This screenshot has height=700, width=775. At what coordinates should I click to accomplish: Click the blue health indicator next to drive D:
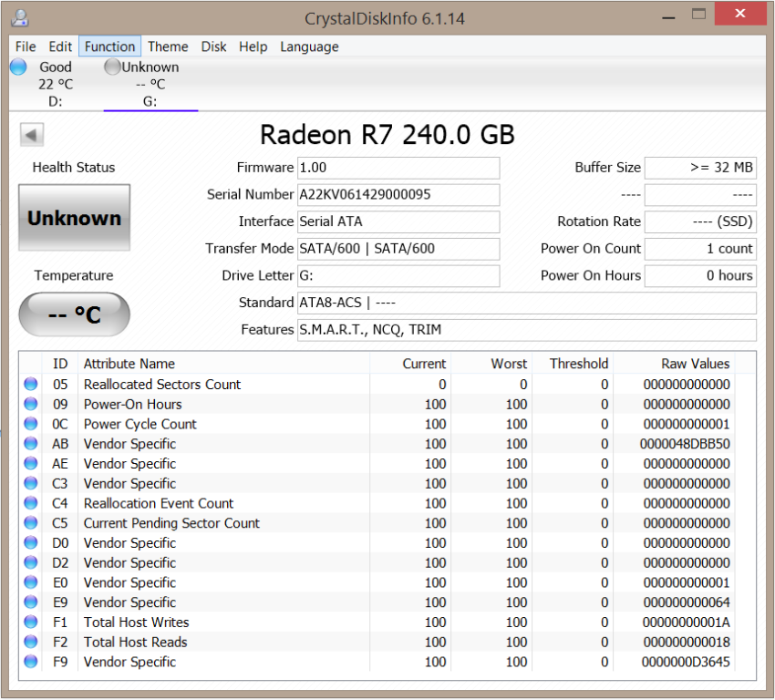tap(17, 66)
